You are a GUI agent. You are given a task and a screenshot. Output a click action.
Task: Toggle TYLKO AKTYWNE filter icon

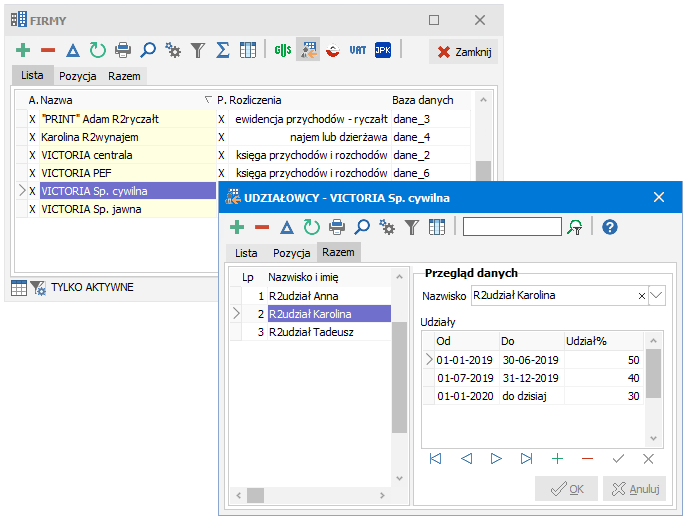click(38, 288)
